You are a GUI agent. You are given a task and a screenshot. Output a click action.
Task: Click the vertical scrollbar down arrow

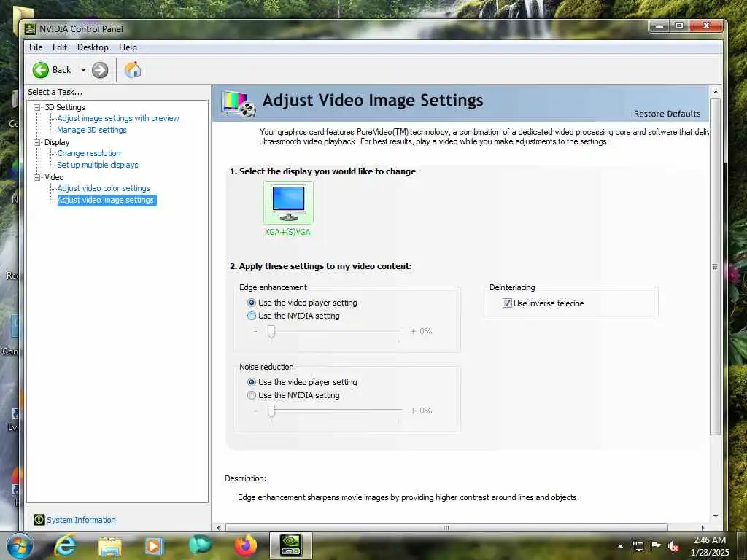tap(715, 516)
